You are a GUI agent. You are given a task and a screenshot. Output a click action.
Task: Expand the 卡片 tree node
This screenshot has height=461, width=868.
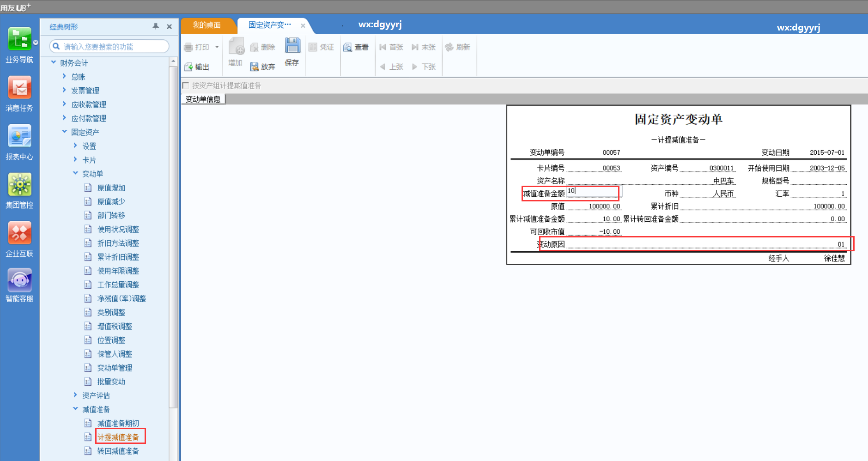click(75, 159)
